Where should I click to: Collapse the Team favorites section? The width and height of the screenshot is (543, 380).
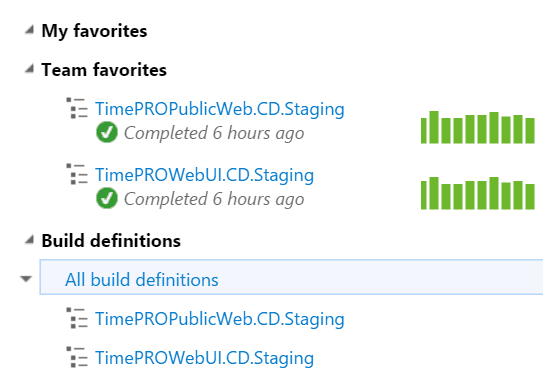click(29, 69)
